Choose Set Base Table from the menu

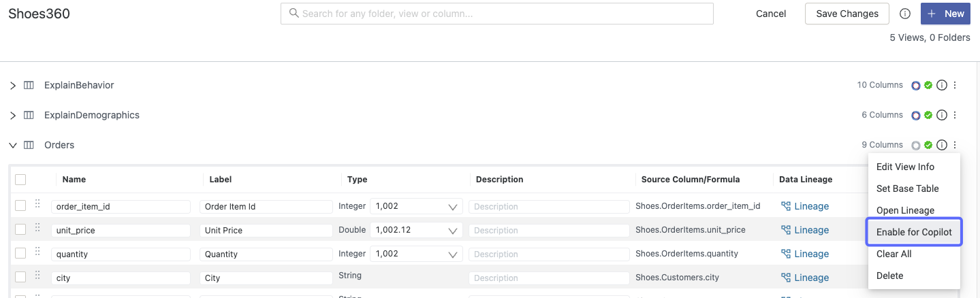(907, 188)
